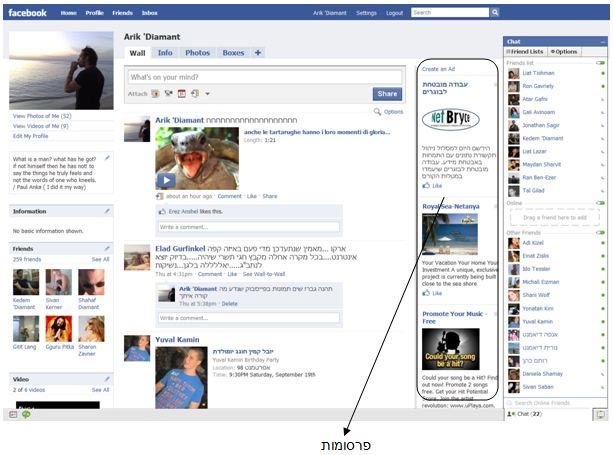Expand attach options dropdown arrow
This screenshot has height=455, width=613.
207,94
